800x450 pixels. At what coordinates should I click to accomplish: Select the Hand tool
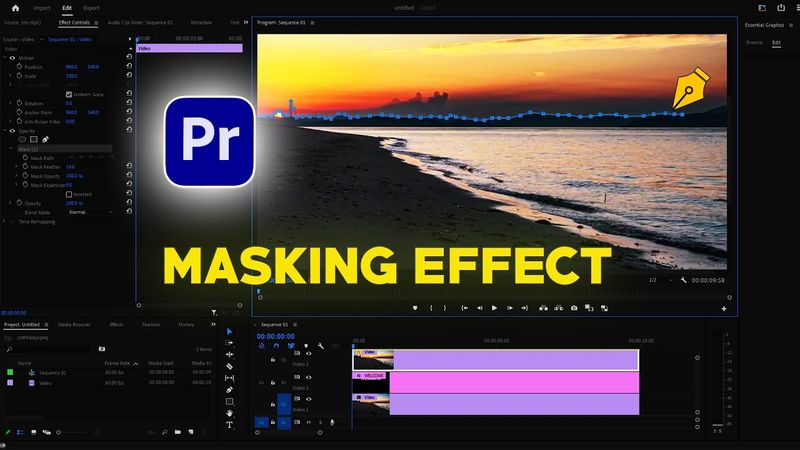click(230, 413)
